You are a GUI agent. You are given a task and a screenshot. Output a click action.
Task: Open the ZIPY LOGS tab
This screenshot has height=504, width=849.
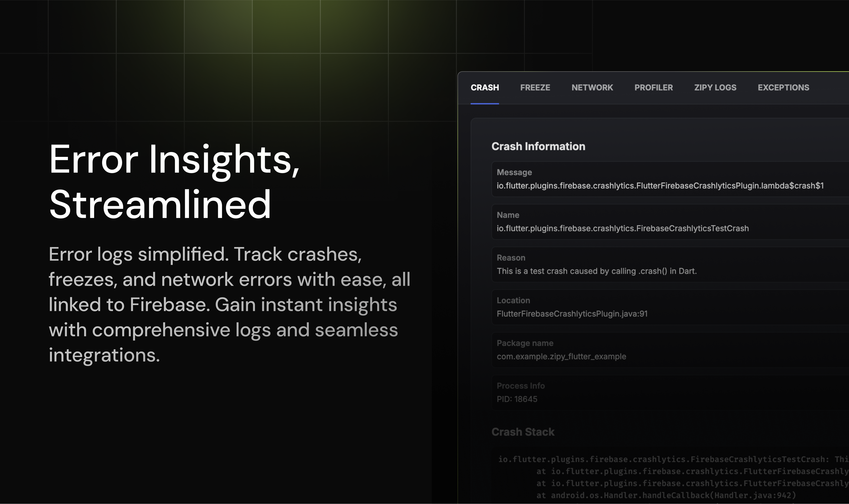pyautogui.click(x=715, y=88)
